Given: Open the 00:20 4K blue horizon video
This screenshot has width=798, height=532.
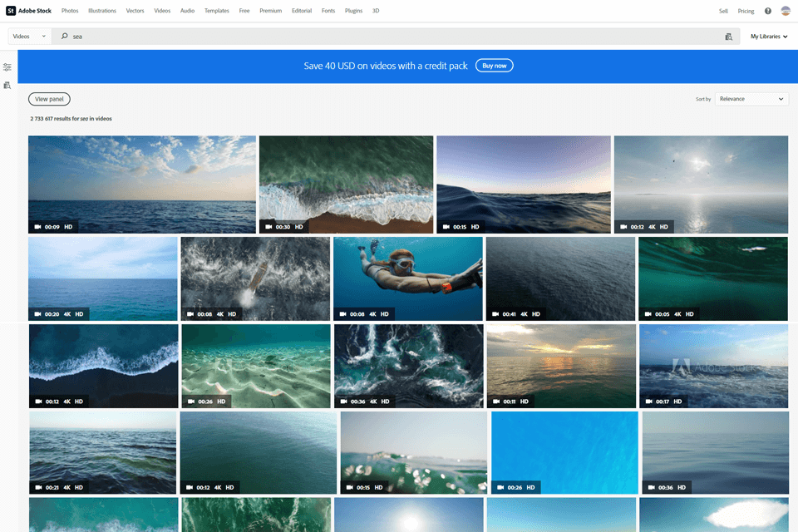Looking at the screenshot, I should pos(103,278).
